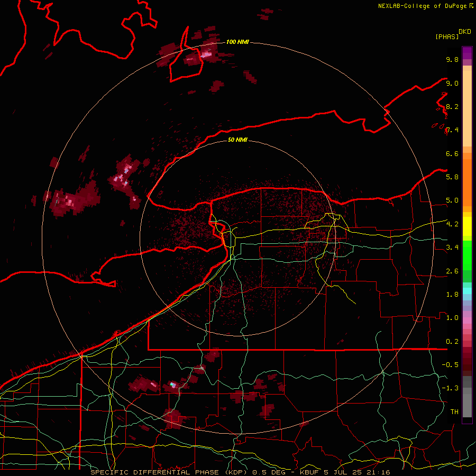Click the 100 NMI range ring label

click(x=237, y=42)
